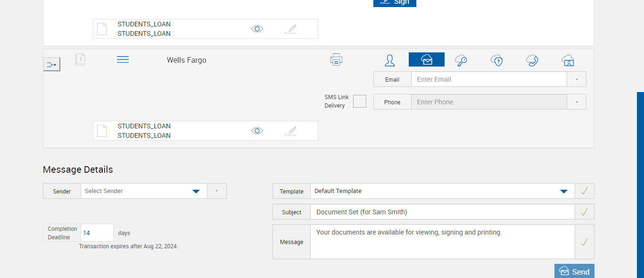Preview the Wells Fargo STUDENTS_LOAN document via eye icon
This screenshot has height=278, width=644.
[257, 131]
